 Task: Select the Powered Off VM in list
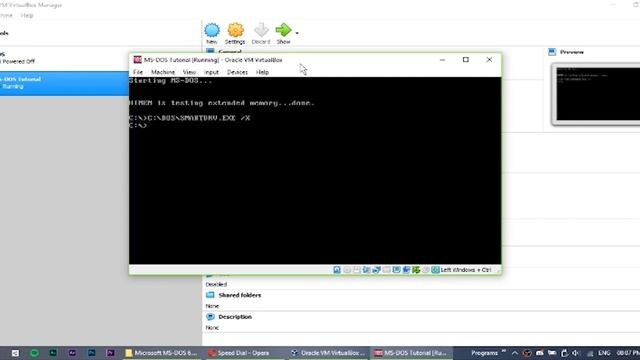pos(64,58)
